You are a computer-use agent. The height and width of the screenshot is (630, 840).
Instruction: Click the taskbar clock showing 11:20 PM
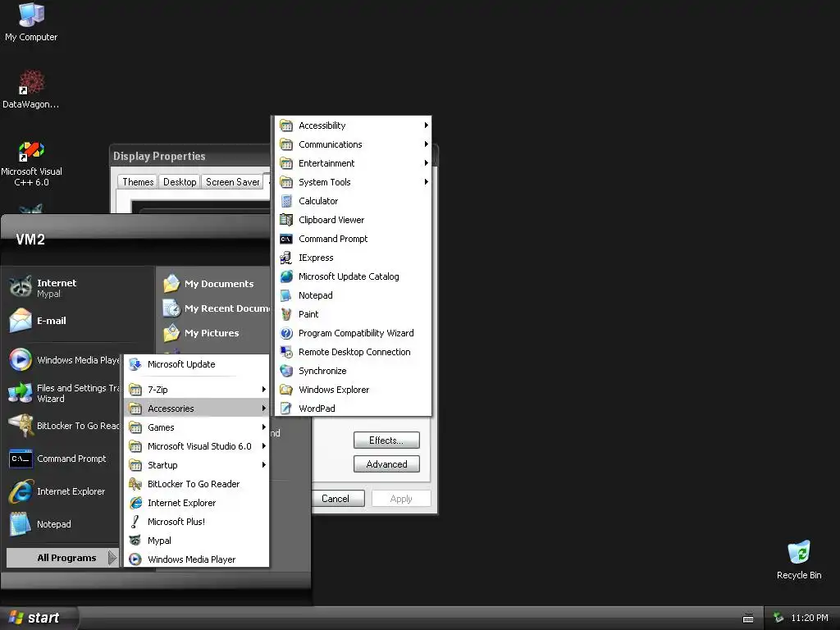click(809, 618)
